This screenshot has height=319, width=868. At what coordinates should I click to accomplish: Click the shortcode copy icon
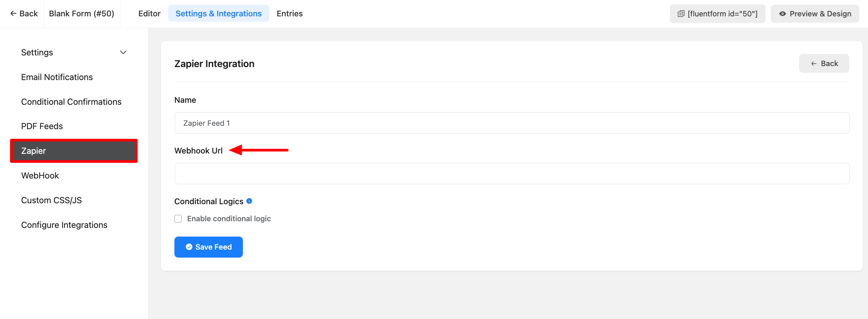(681, 14)
